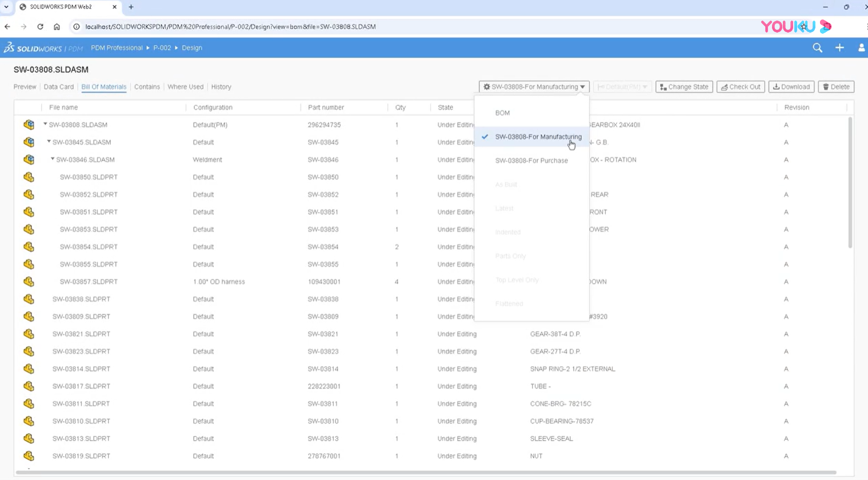The width and height of the screenshot is (868, 480).
Task: Sort by the File name column header
Action: [x=63, y=107]
